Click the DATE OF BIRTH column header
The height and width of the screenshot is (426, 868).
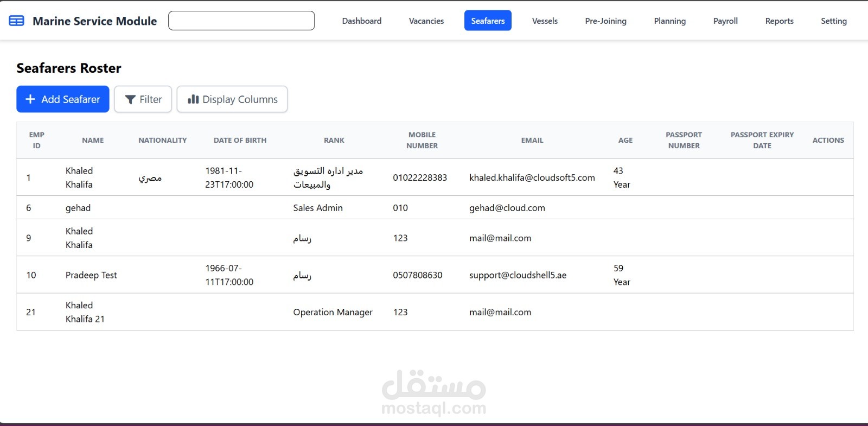pos(240,140)
